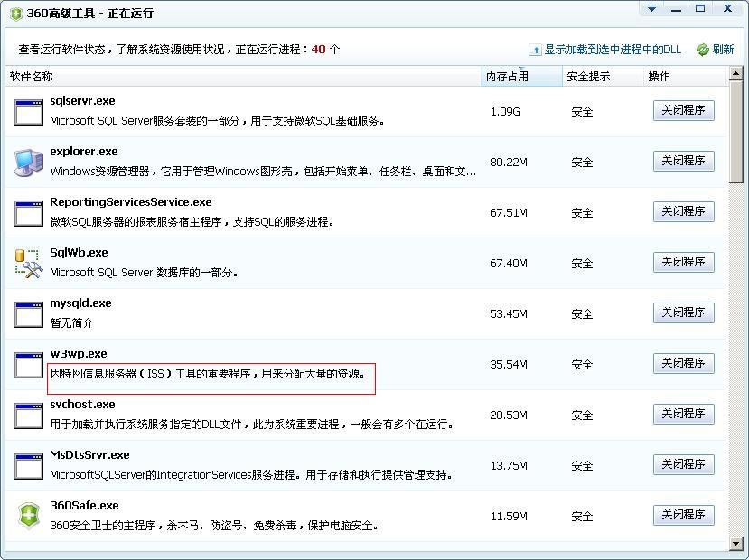Screen dimensions: 749x560
Task: Click the running process count 40
Action: pos(319,50)
